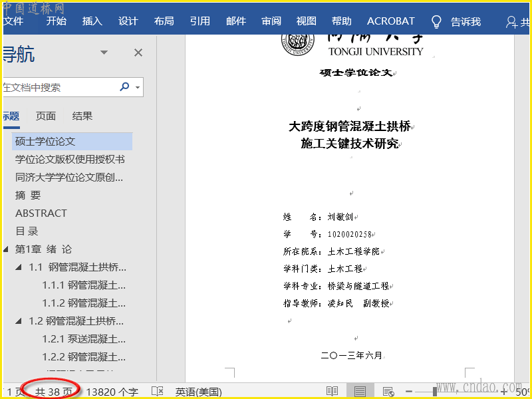Click the zoom out minus button
The image size is (532, 399).
[409, 392]
